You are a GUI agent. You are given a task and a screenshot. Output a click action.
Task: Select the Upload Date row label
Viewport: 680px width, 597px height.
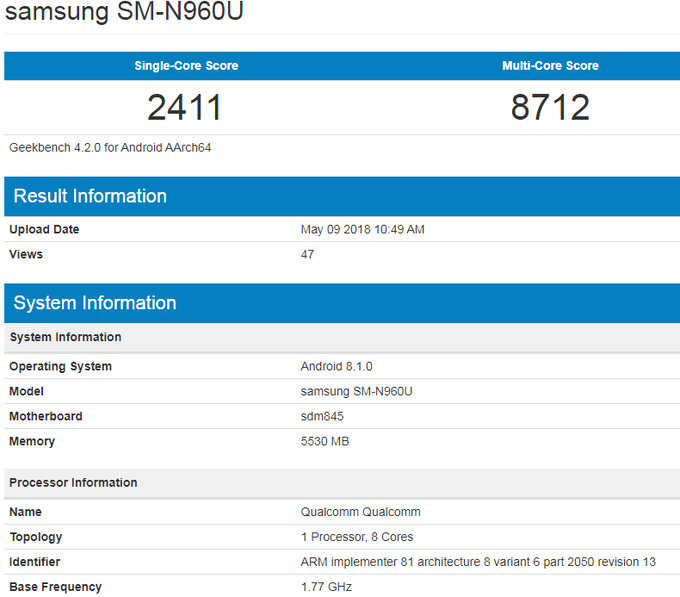(x=44, y=229)
